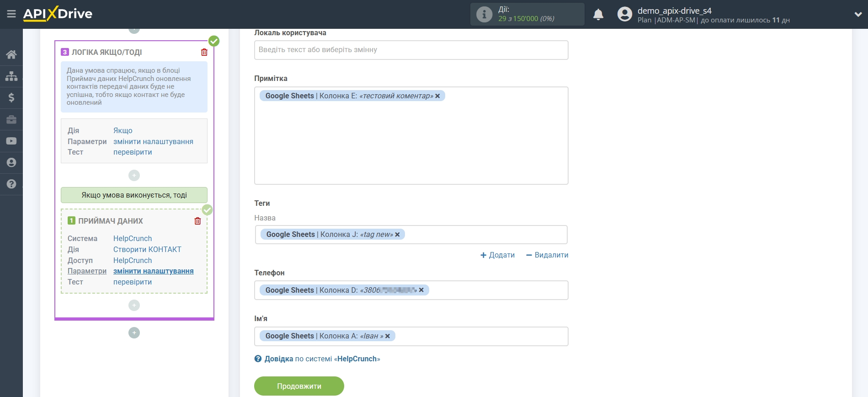Click the Телефон field
This screenshot has width=868, height=397.
pos(411,290)
